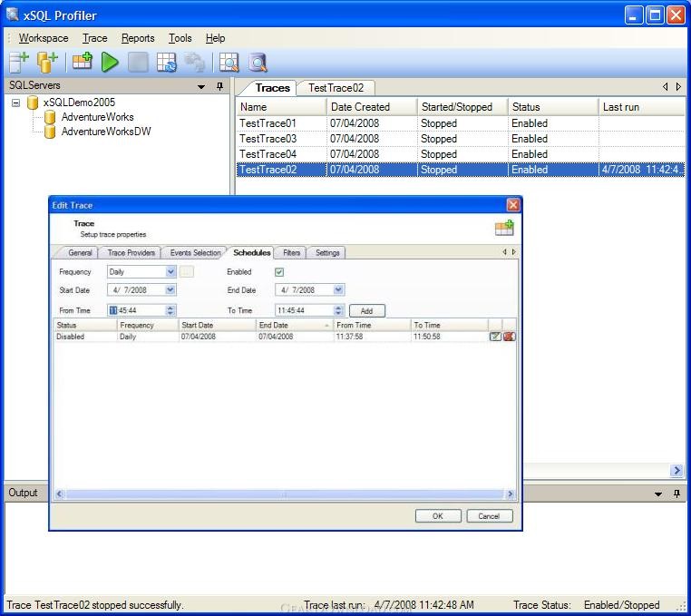Toggle the Enabled checkbox in Schedules
The width and height of the screenshot is (691, 616).
pyautogui.click(x=279, y=272)
